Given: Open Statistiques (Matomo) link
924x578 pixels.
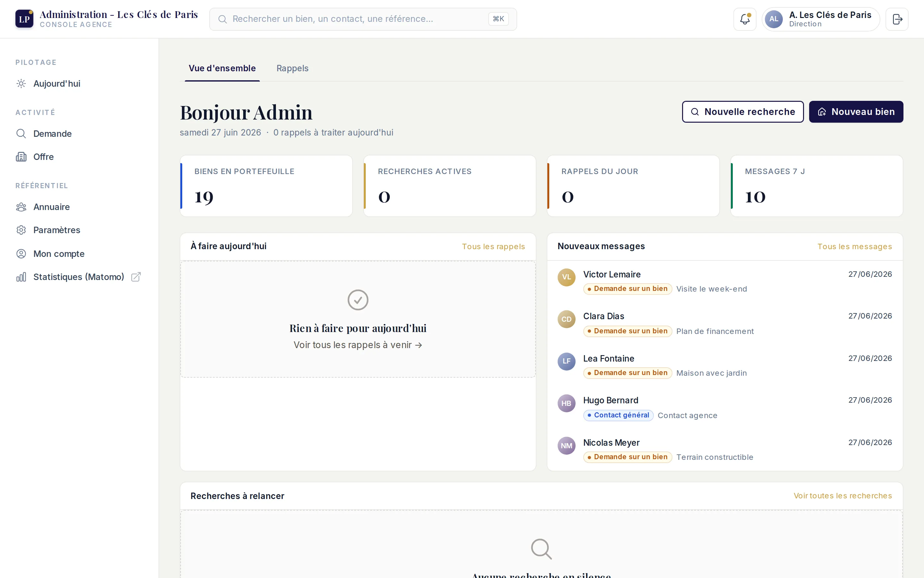Looking at the screenshot, I should click(79, 277).
